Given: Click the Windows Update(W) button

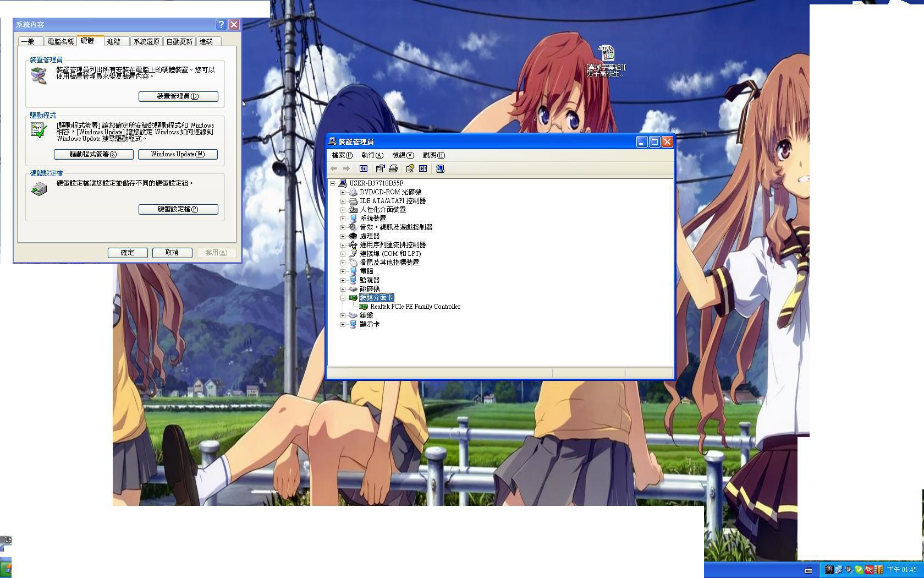Looking at the screenshot, I should point(178,154).
